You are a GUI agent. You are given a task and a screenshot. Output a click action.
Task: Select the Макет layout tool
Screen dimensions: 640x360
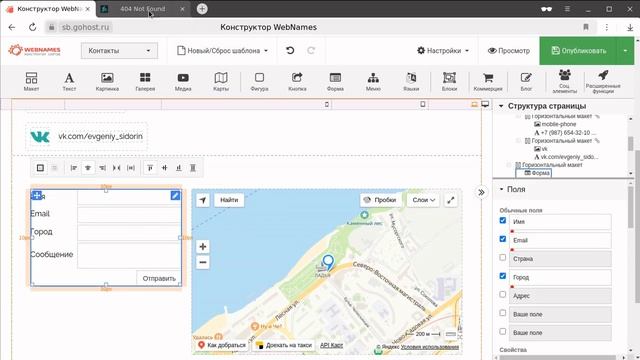coord(31,82)
